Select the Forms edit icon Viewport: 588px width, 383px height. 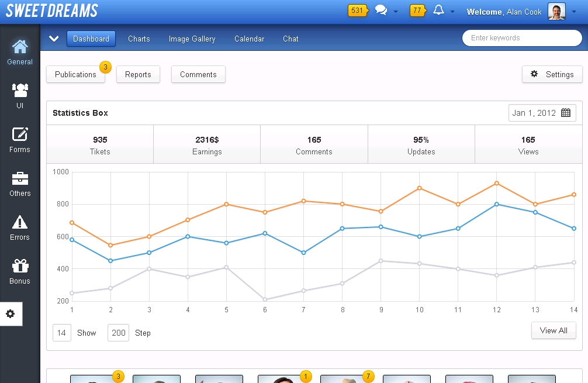click(x=20, y=134)
